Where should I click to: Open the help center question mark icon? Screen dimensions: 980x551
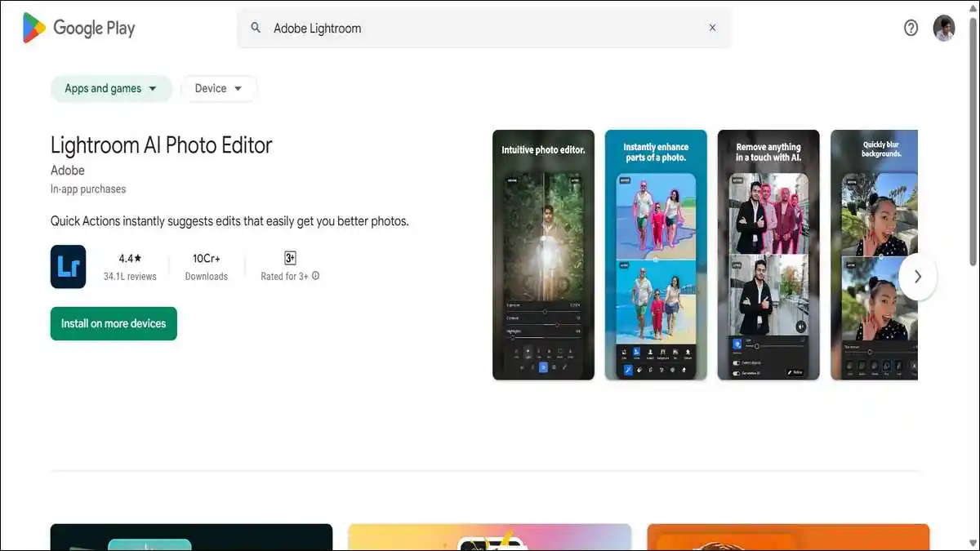pos(911,28)
